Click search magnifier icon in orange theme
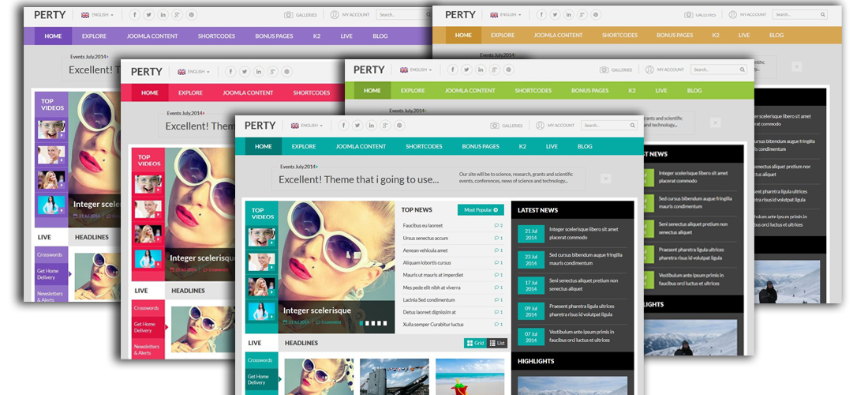Viewport: 868px width, 395px height. 823,15
